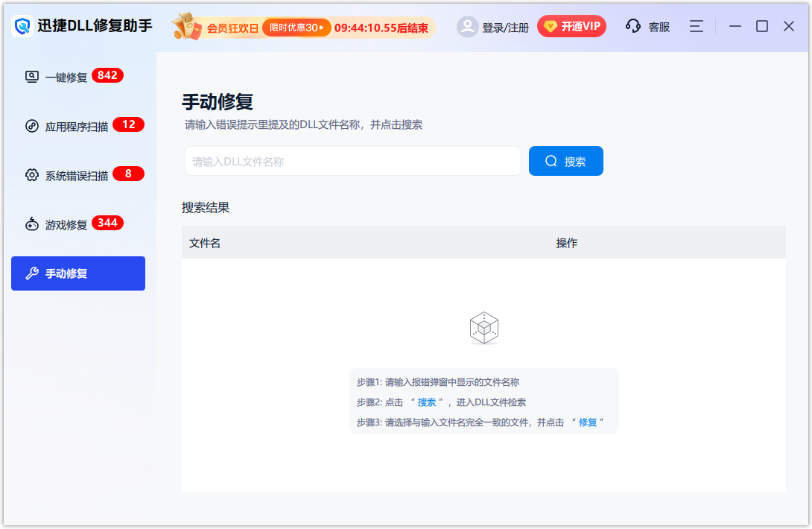The width and height of the screenshot is (812, 529).
Task: Click the 登录/注册 login link
Action: [x=504, y=26]
